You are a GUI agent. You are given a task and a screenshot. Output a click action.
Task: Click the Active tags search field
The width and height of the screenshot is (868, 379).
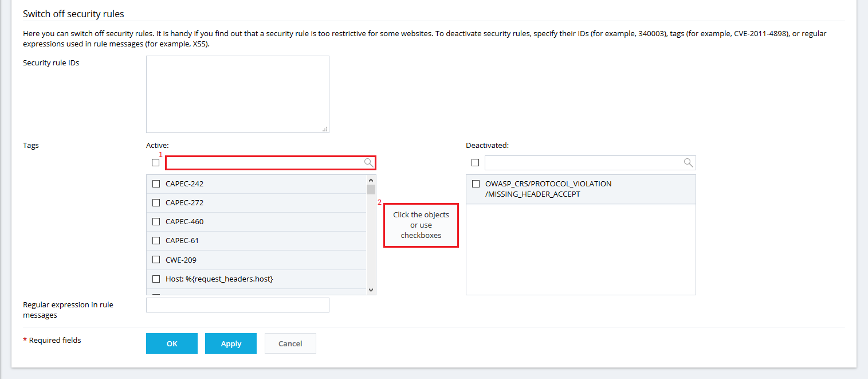[x=264, y=163]
